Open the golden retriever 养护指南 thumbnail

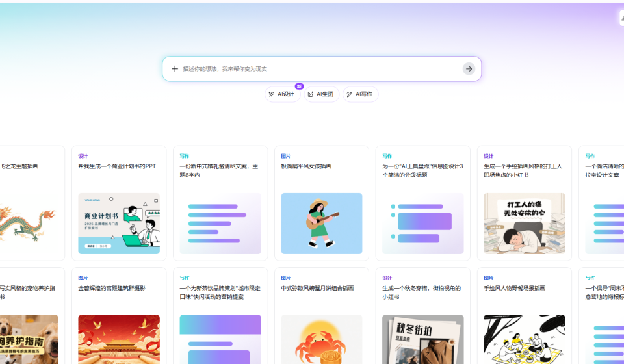[x=29, y=339]
